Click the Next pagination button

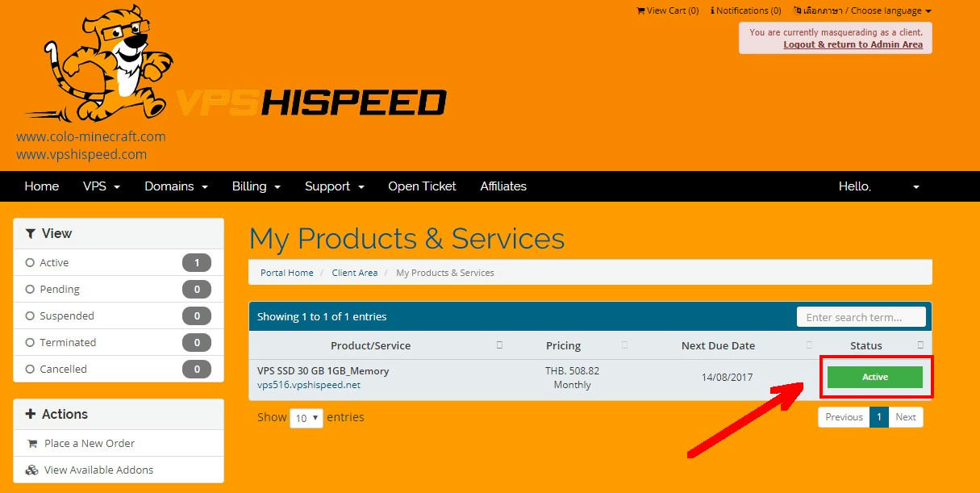click(x=906, y=417)
